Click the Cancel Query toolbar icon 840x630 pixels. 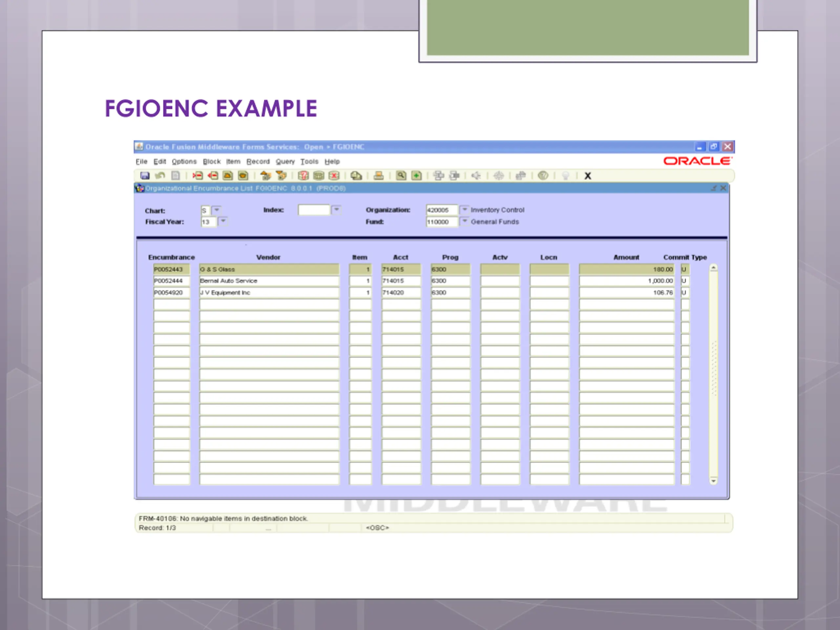[x=334, y=176]
